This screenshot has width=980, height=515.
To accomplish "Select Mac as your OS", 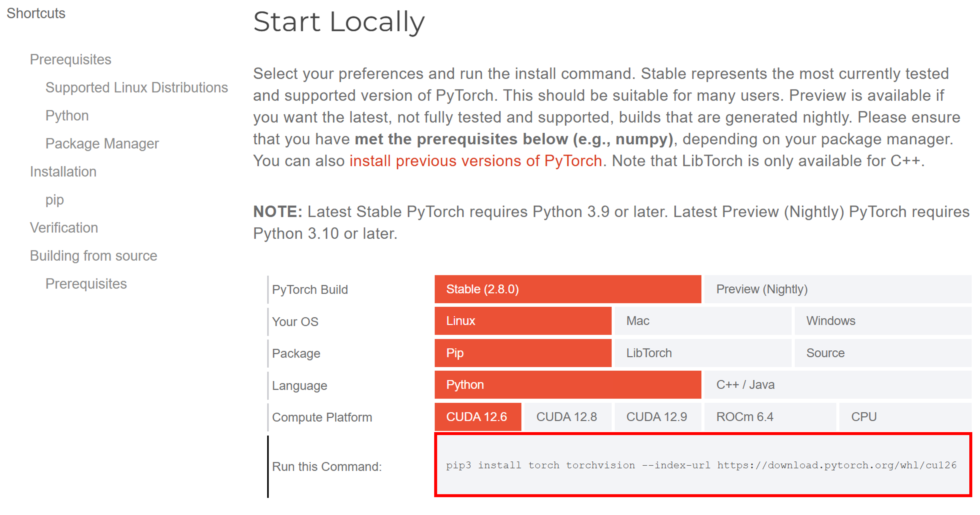I will pos(702,321).
